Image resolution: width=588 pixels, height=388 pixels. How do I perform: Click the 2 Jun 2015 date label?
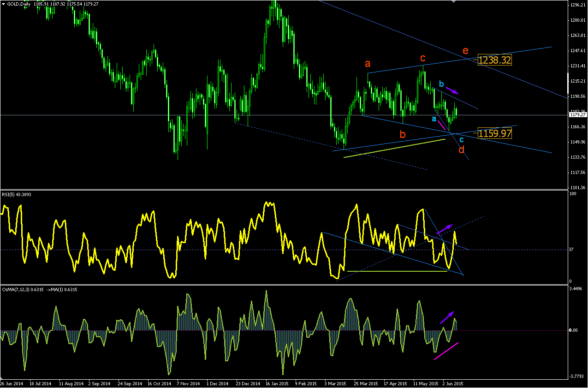[x=453, y=384]
